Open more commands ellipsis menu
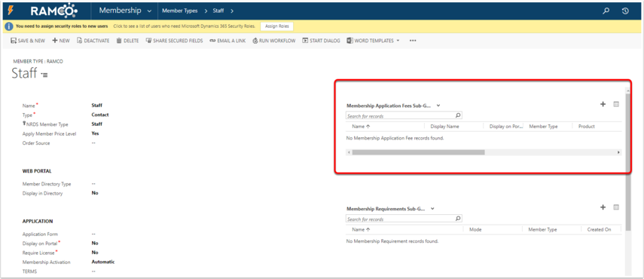 point(413,41)
